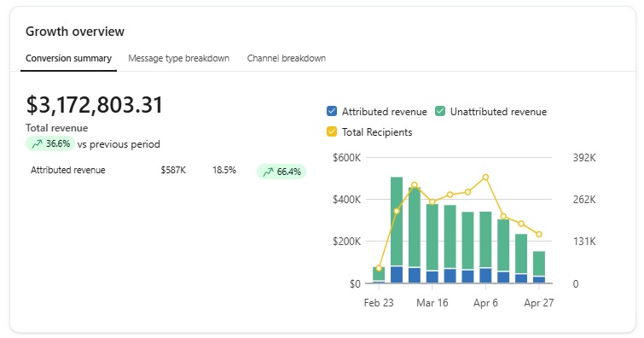Toggle the Total Recipients checkbox
644x338 pixels.
332,132
